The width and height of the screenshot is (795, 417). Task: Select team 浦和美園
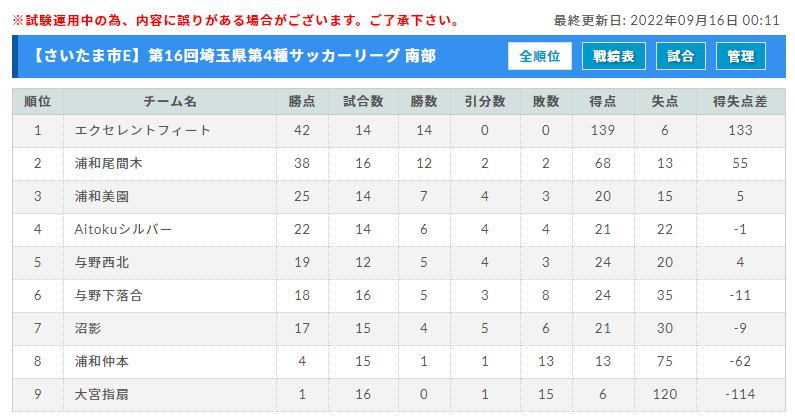point(101,196)
